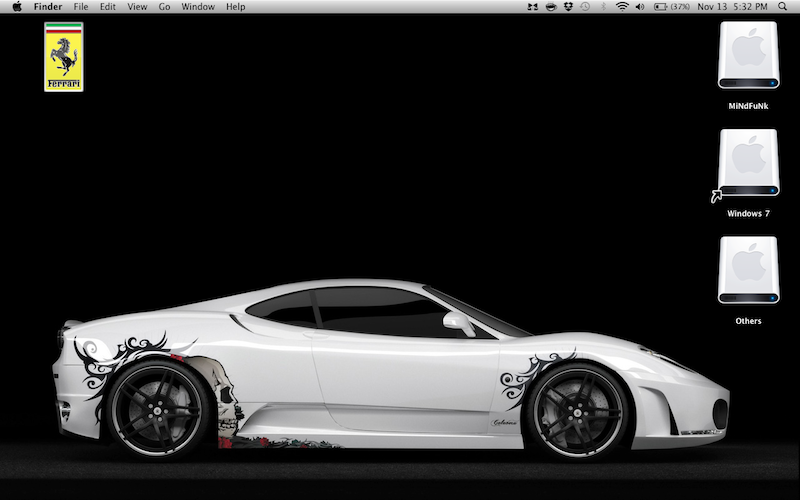Viewport: 800px width, 500px height.
Task: Open the Apple menu
Action: [17, 7]
